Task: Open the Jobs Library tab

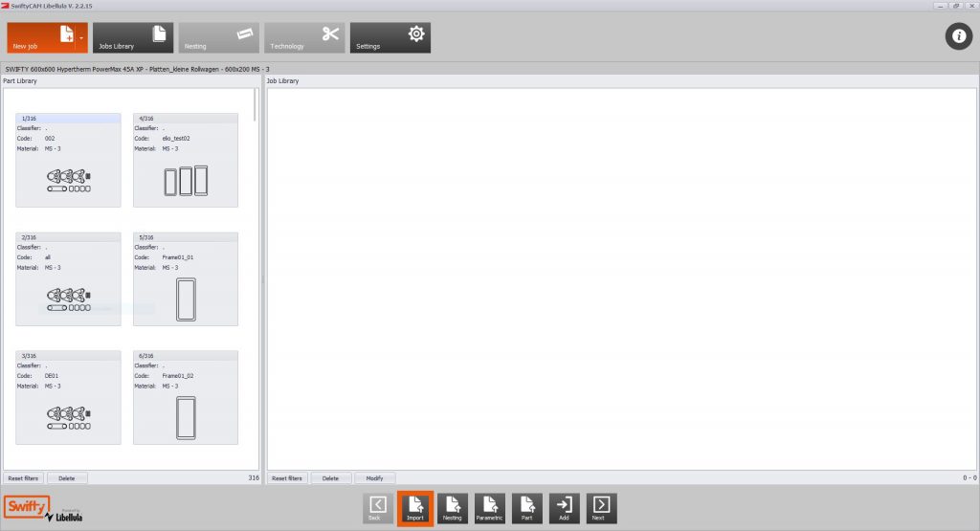Action: click(x=133, y=38)
